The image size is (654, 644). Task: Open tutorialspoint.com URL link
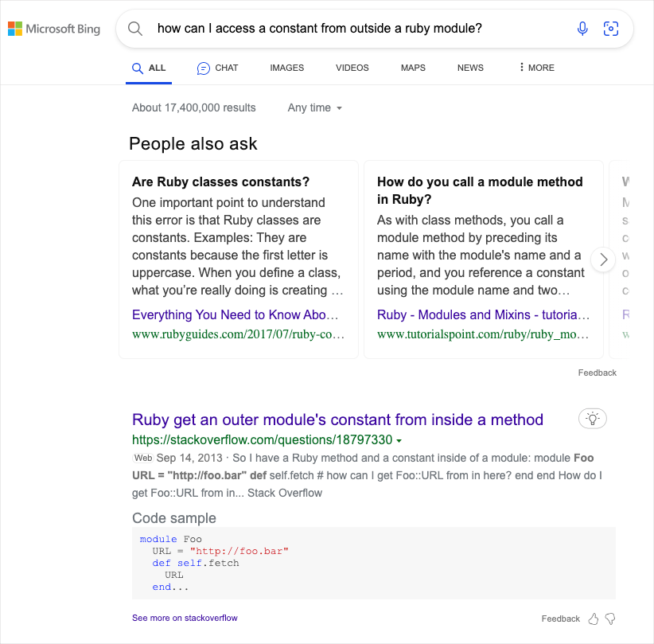(x=483, y=334)
